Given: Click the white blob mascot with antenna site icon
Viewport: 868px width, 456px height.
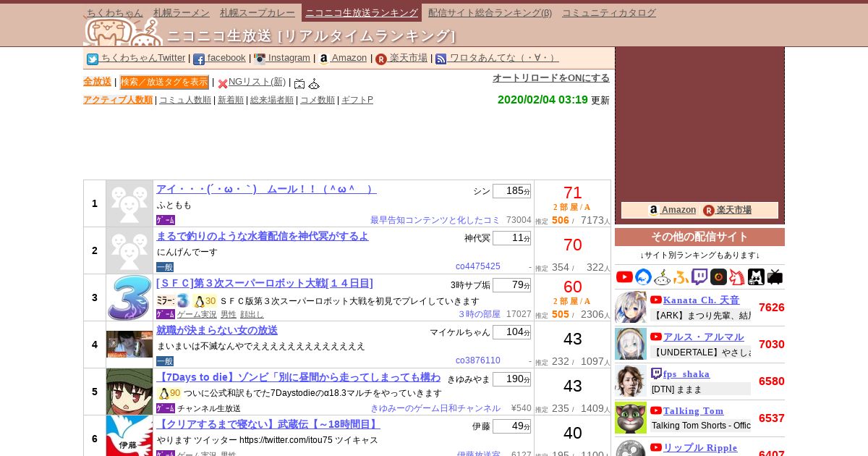Looking at the screenshot, I should (x=662, y=276).
